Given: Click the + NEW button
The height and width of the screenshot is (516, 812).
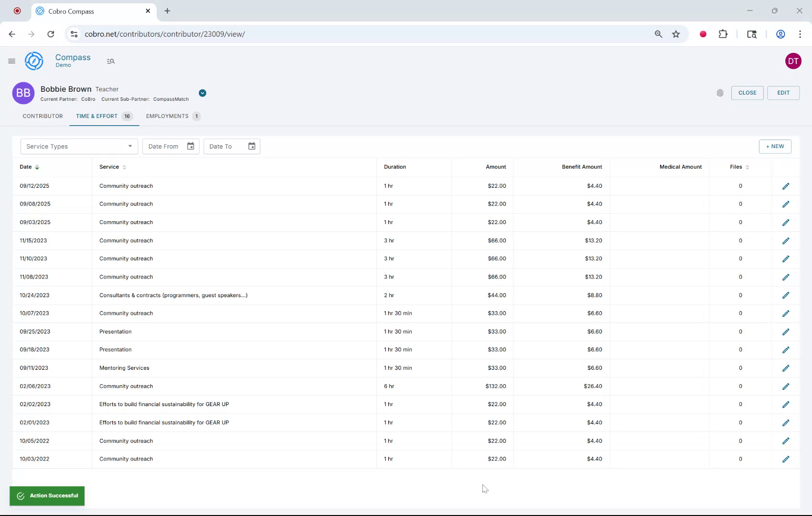Looking at the screenshot, I should coord(775,146).
